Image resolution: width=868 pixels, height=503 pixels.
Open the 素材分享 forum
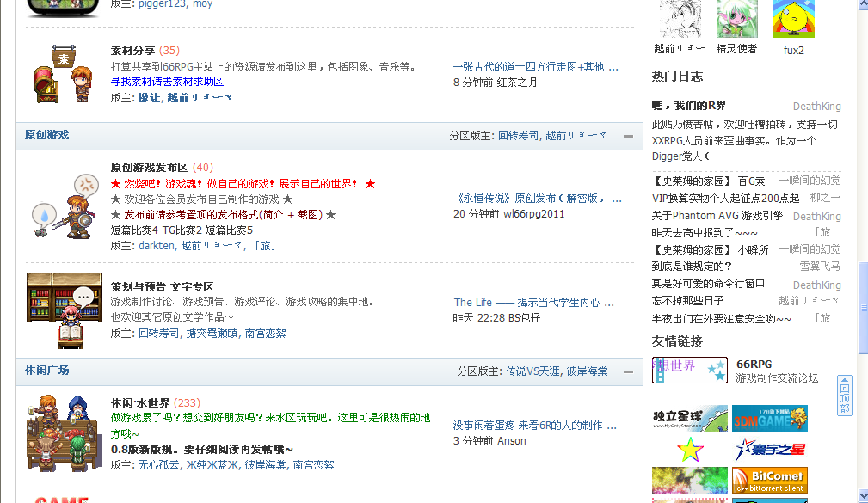point(132,51)
